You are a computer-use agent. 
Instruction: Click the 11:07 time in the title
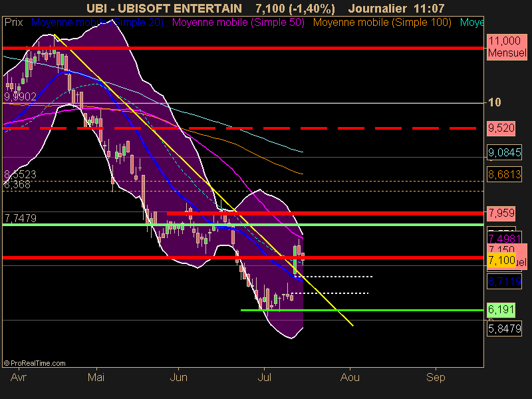(429, 8)
